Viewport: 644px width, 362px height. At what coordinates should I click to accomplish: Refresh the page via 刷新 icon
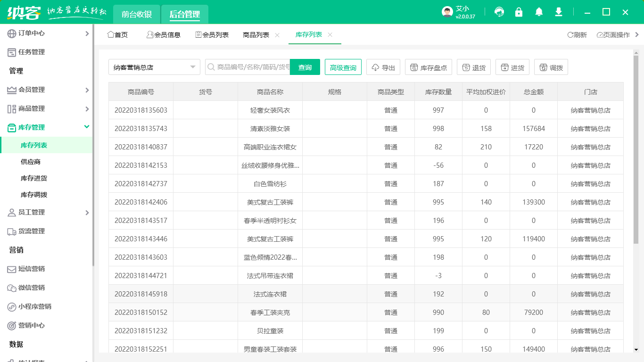click(x=577, y=34)
